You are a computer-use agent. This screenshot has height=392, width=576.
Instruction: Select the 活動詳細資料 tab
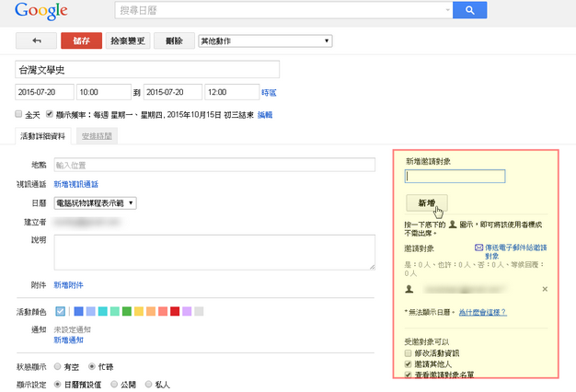tap(43, 136)
